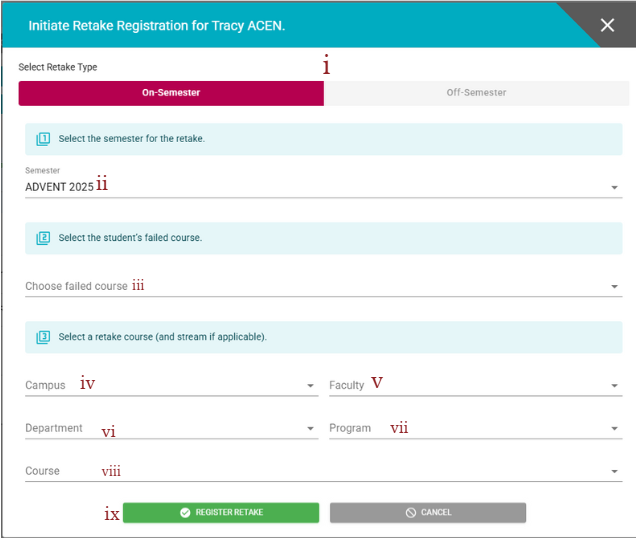Expand the Faculty dropdown list
The width and height of the screenshot is (636, 538).
point(475,385)
